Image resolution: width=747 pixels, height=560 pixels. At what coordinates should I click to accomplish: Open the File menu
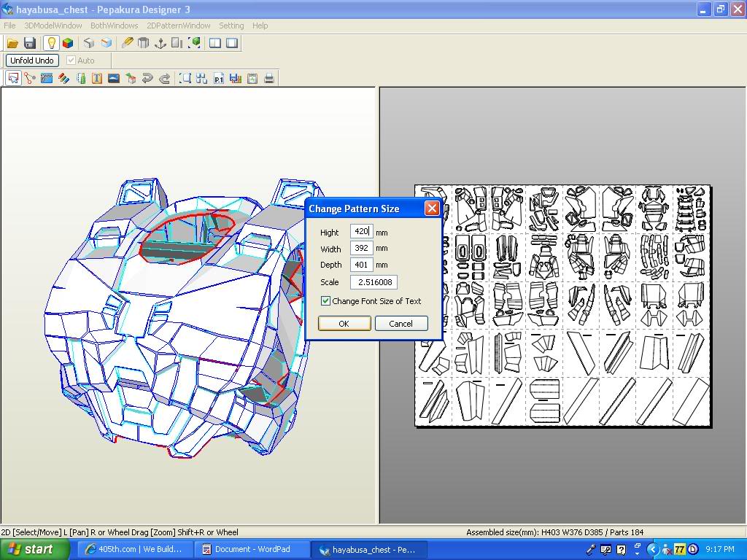pyautogui.click(x=9, y=26)
